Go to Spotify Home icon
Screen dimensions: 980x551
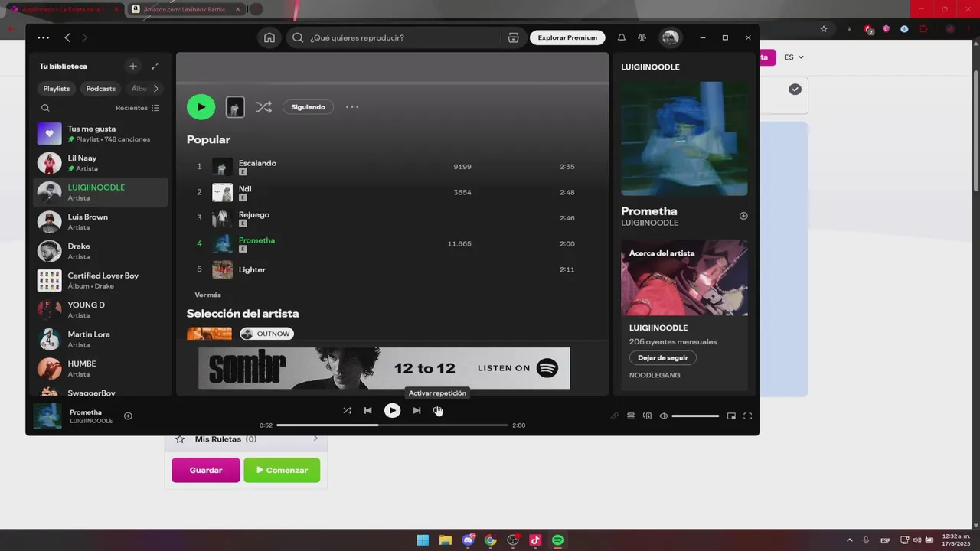(x=269, y=37)
